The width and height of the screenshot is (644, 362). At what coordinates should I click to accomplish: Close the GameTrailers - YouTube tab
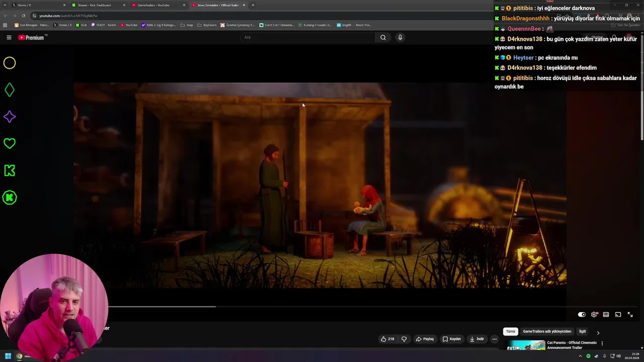coord(184,5)
